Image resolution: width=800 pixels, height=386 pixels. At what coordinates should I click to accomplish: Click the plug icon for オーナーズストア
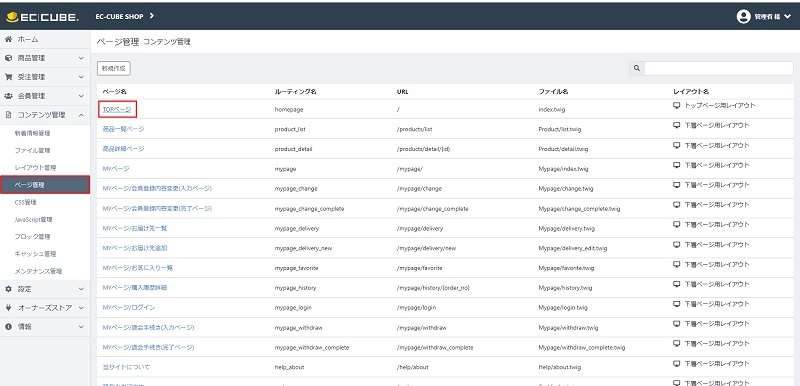pos(8,307)
